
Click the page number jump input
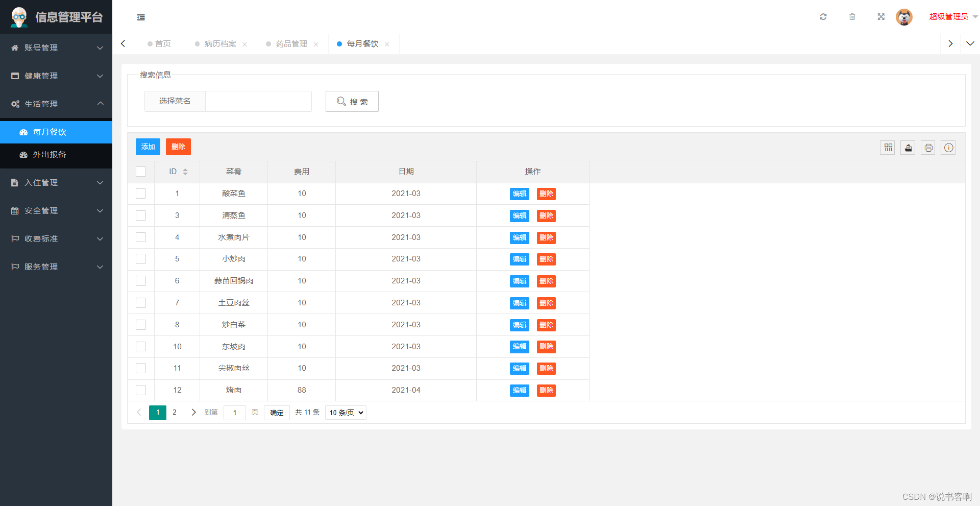(x=235, y=413)
